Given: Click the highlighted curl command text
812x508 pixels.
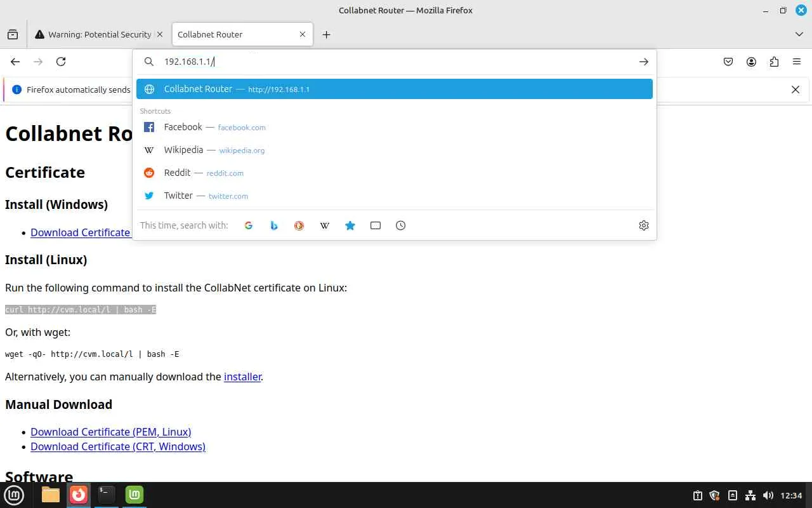Looking at the screenshot, I should (81, 309).
